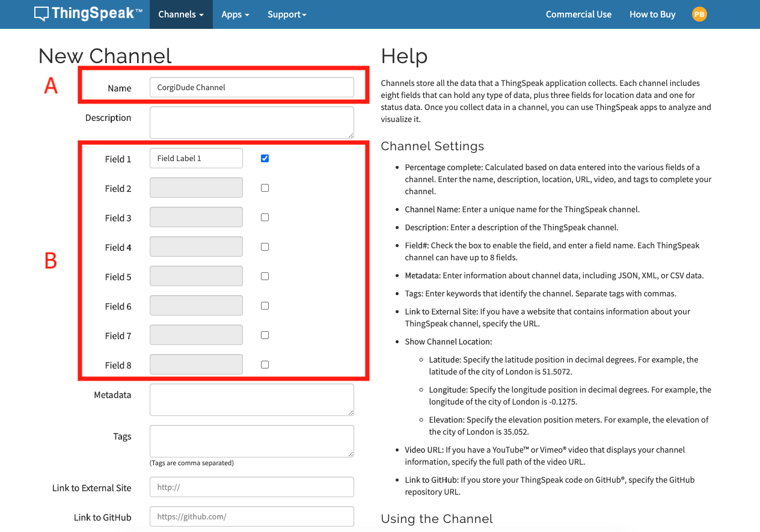The image size is (760, 532).
Task: Open the Commercial Use page
Action: coord(578,14)
